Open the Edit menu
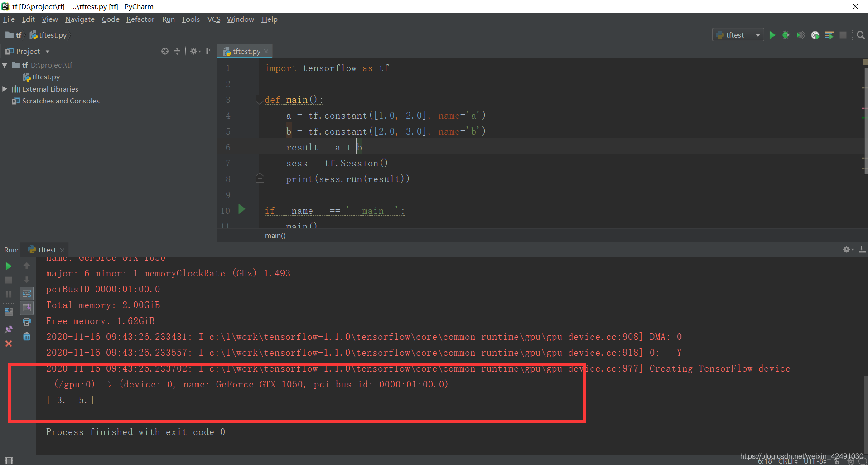The width and height of the screenshot is (868, 465). 29,19
